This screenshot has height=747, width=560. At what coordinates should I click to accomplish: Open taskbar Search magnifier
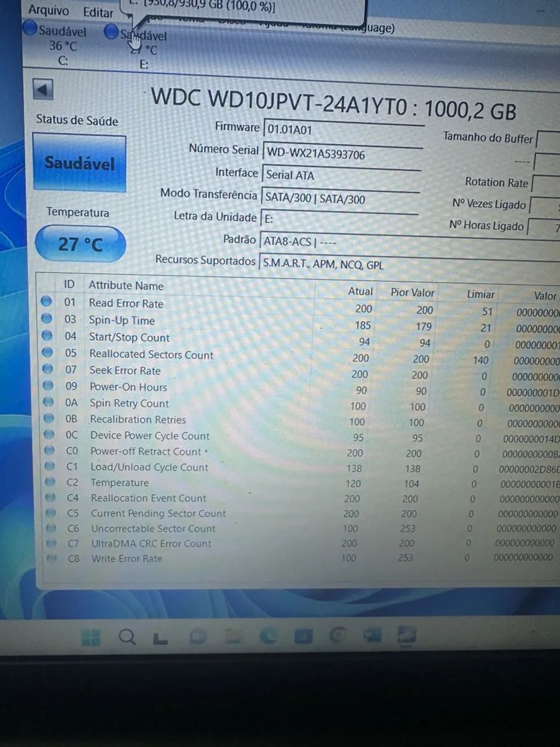127,637
